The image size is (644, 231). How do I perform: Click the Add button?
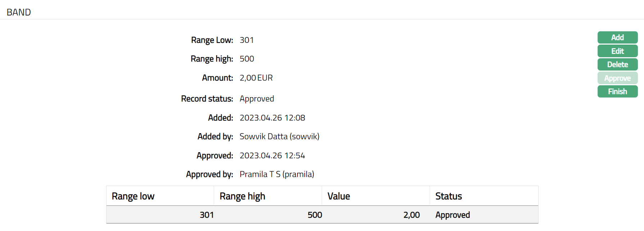point(617,37)
